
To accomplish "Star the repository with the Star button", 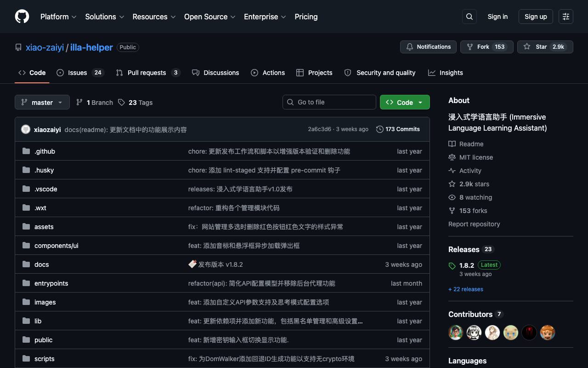I will tap(545, 47).
